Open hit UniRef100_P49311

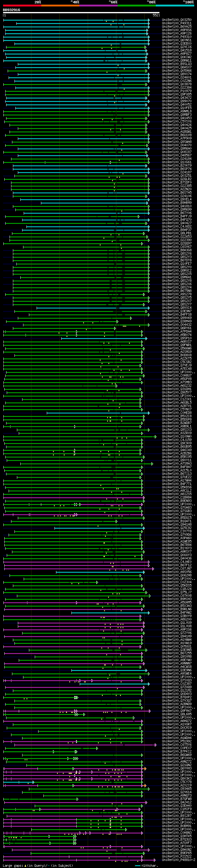[177, 23]
